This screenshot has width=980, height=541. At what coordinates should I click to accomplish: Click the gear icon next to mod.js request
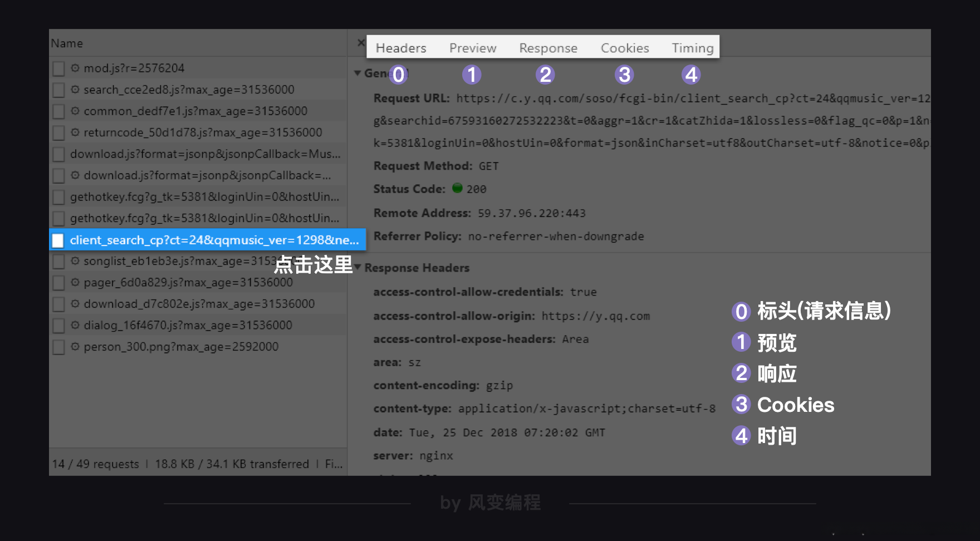[75, 68]
